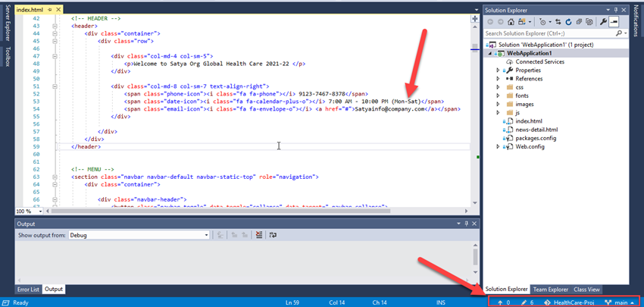
Task: Switch to the Class View tab
Action: click(586, 290)
